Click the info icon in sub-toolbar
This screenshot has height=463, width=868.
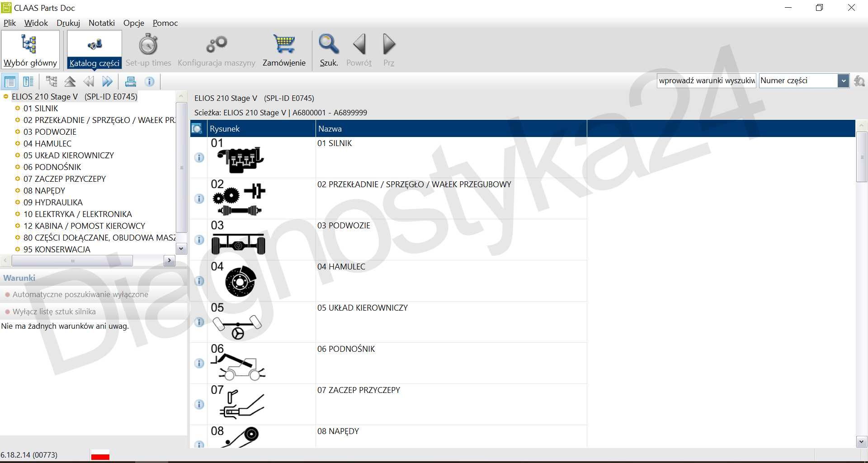click(150, 81)
